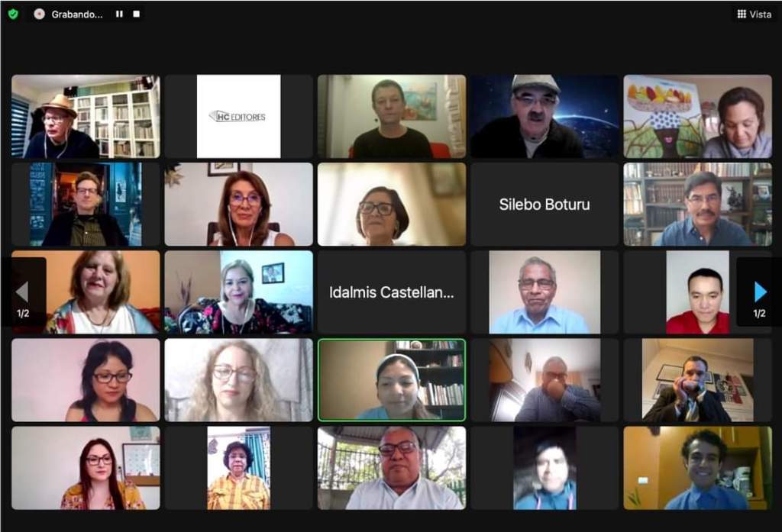Viewport: 782px width, 532px height.
Task: Select the tile with fruit painting background
Action: pos(698,116)
